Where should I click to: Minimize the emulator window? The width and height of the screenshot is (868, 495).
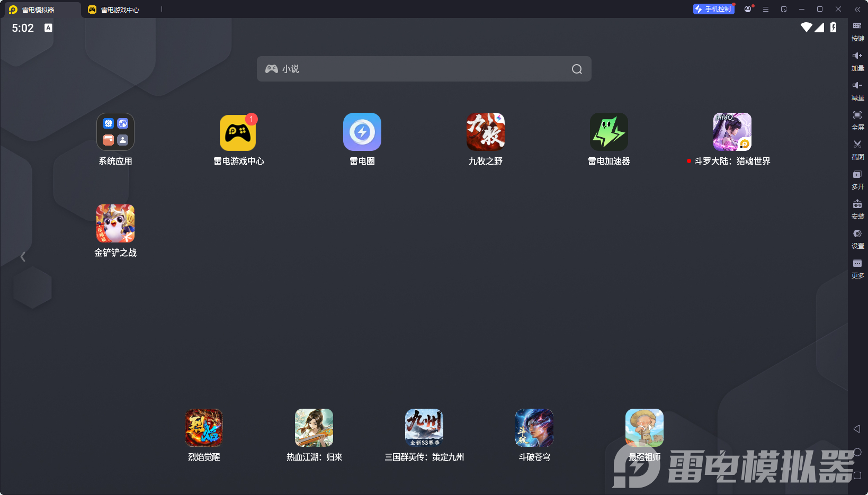(802, 9)
